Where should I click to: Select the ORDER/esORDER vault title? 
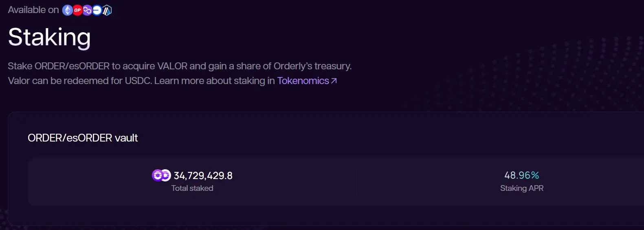click(83, 138)
